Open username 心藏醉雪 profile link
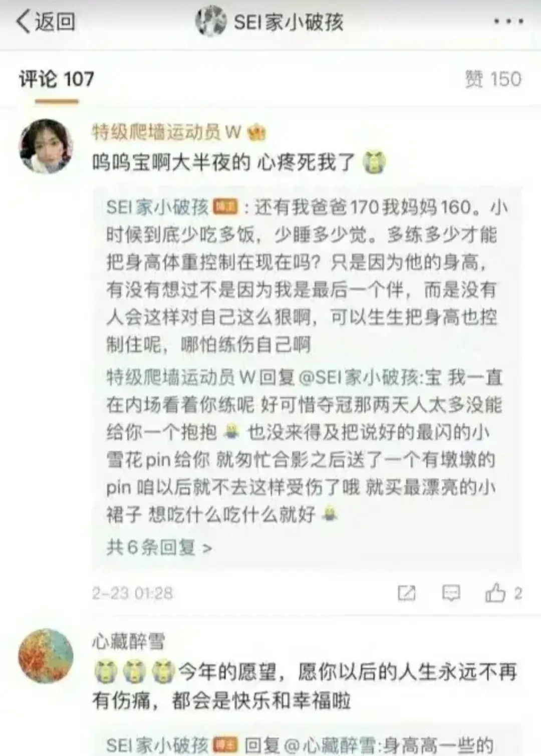Viewport: 541px width, 756px height. pos(128,642)
